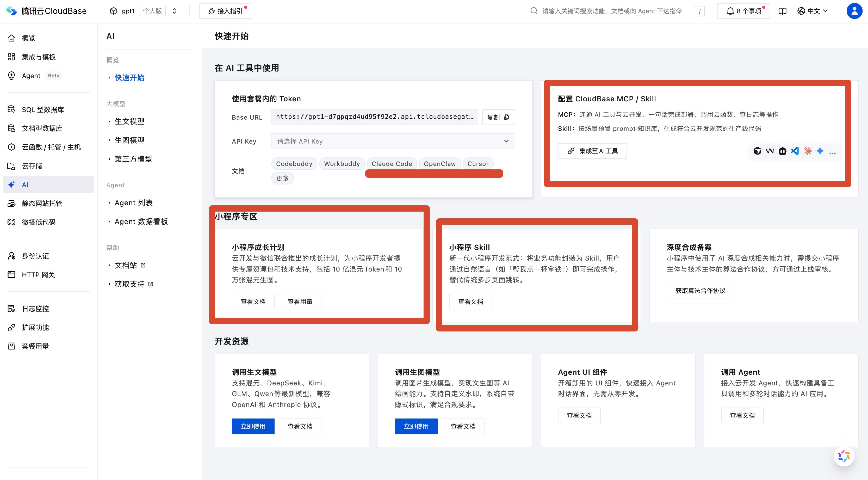Expand the gpt1 environment switcher arrows
Viewport: 868px width, 480px height.
point(174,11)
